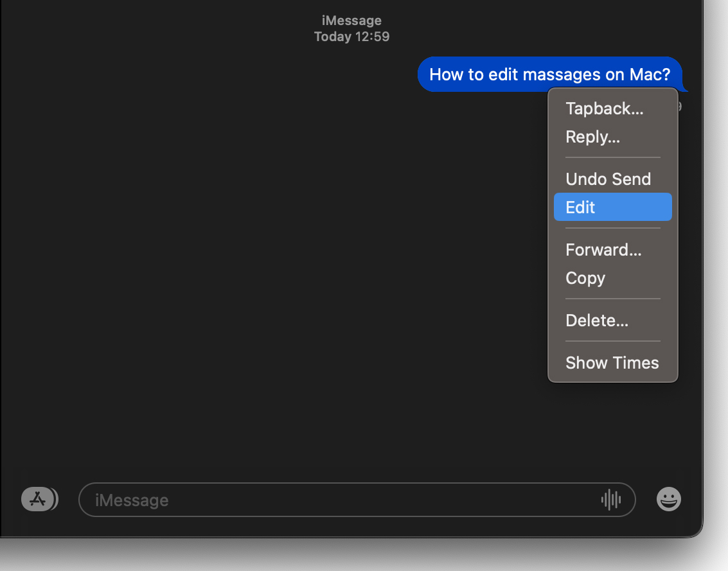This screenshot has height=571, width=728.
Task: Click the left divider of the conversation pane
Action: pyautogui.click(x=1, y=257)
